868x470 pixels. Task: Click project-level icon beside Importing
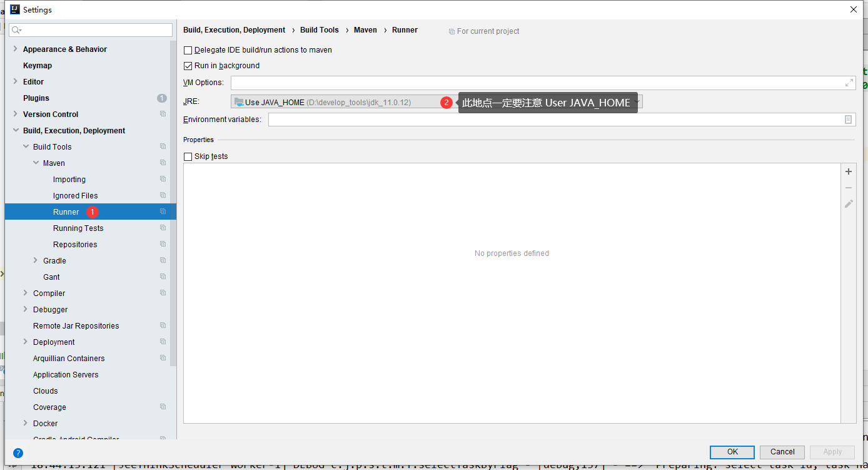(x=163, y=179)
